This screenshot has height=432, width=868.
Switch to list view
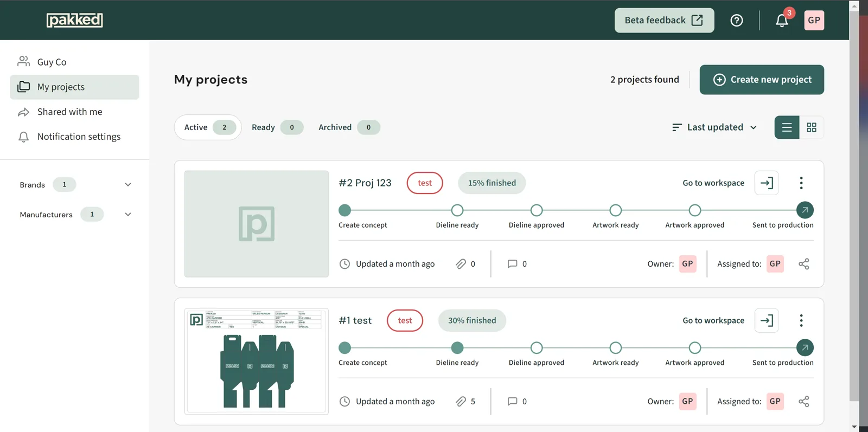click(x=787, y=127)
